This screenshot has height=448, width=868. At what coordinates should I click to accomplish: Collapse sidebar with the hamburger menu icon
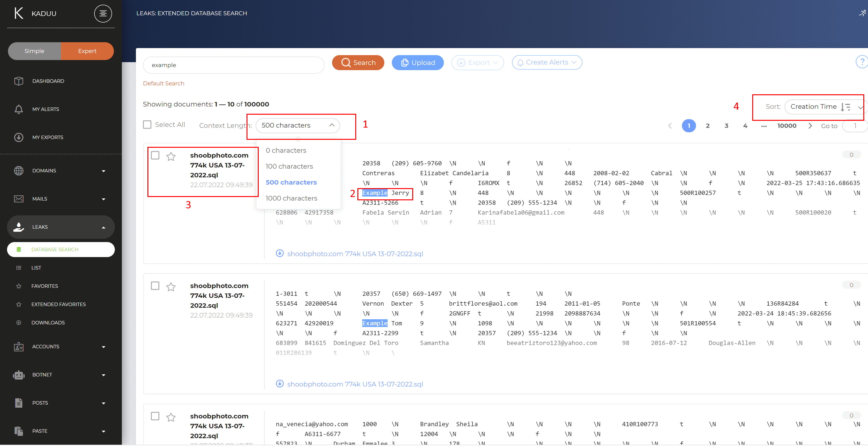(x=103, y=14)
